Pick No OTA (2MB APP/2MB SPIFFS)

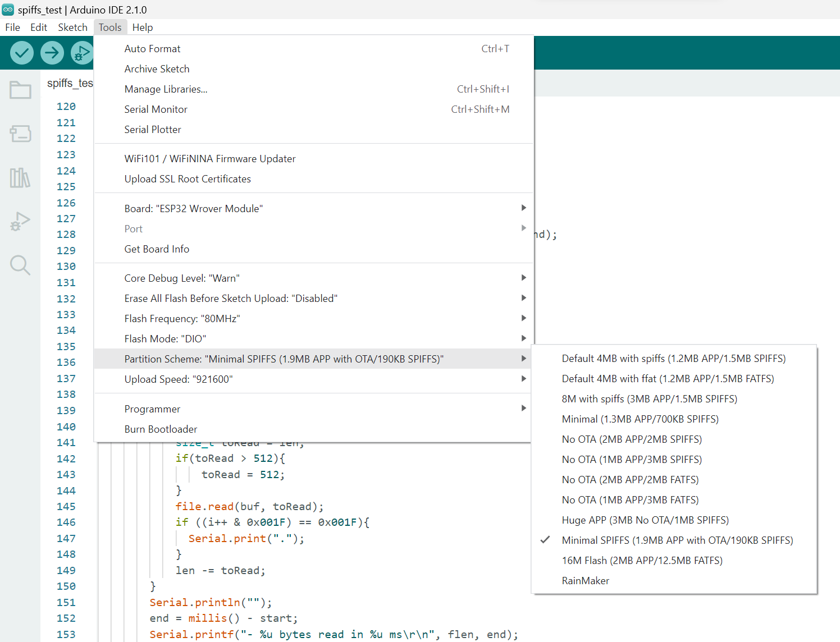point(674,439)
